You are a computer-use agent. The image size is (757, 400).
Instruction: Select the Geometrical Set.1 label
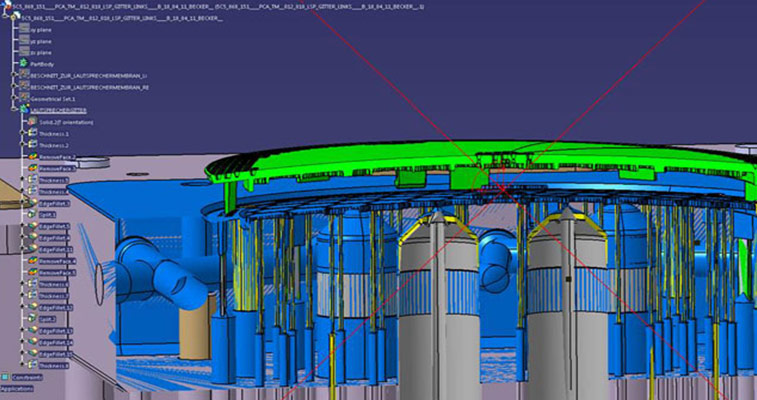(x=53, y=99)
